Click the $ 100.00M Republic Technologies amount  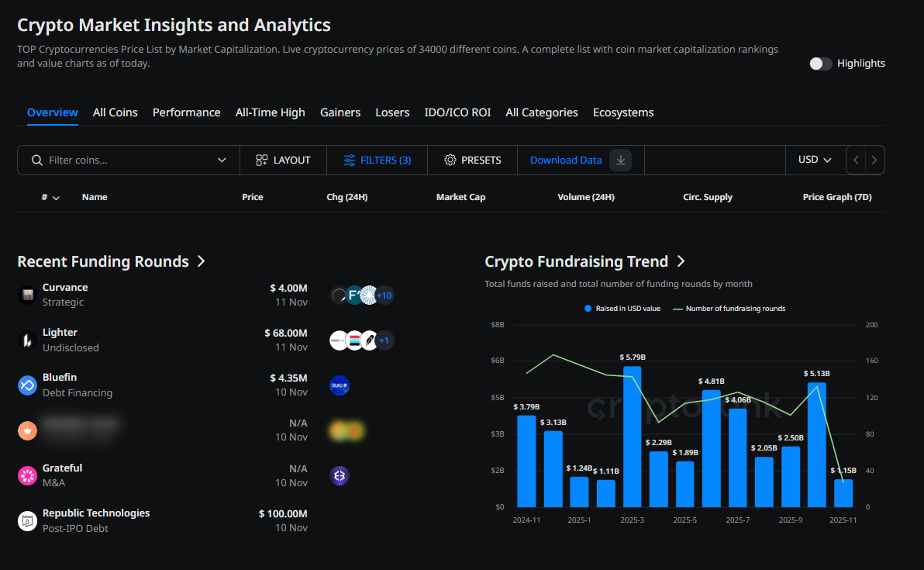283,514
